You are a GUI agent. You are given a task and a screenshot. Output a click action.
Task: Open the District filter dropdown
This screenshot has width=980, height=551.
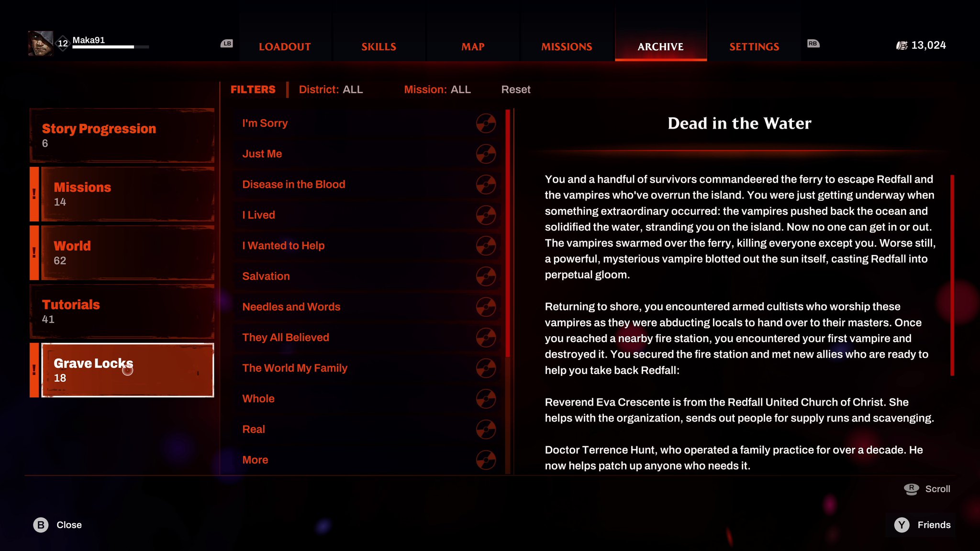(331, 89)
